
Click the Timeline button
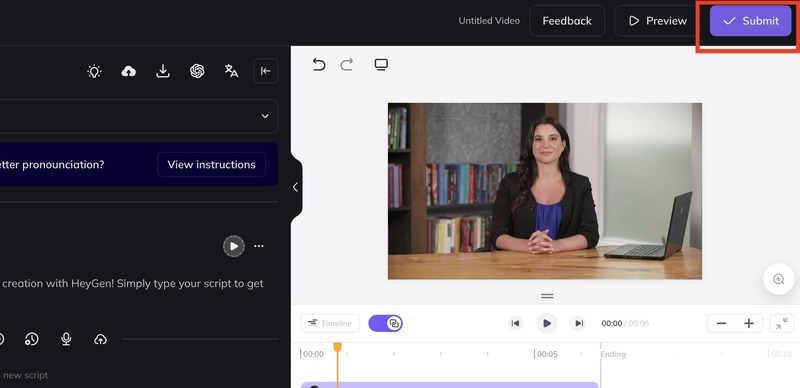click(330, 323)
